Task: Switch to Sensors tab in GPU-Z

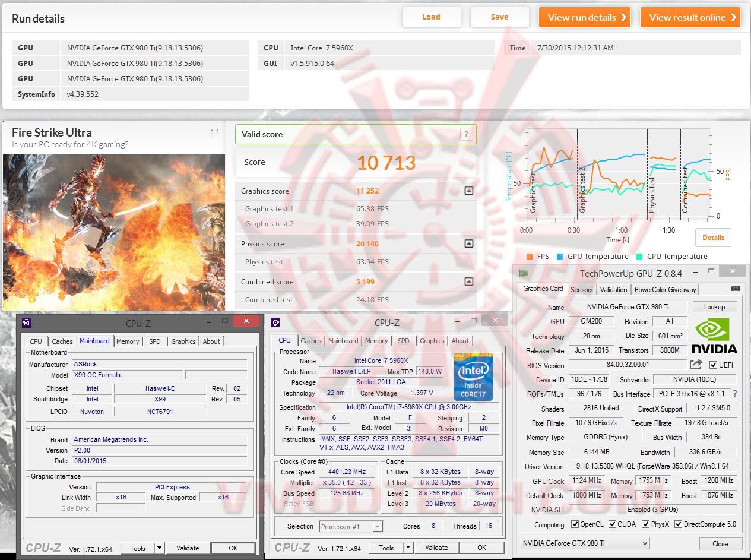Action: click(x=581, y=290)
